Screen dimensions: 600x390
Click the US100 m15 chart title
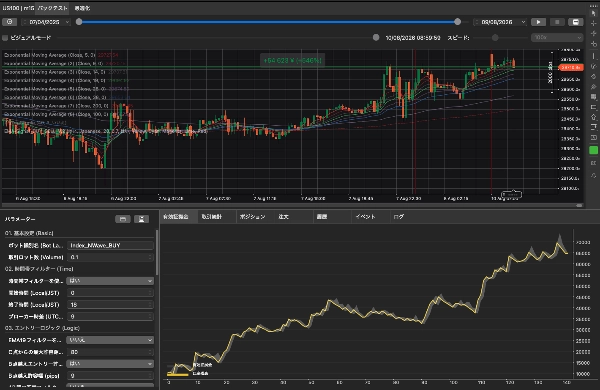[18, 8]
